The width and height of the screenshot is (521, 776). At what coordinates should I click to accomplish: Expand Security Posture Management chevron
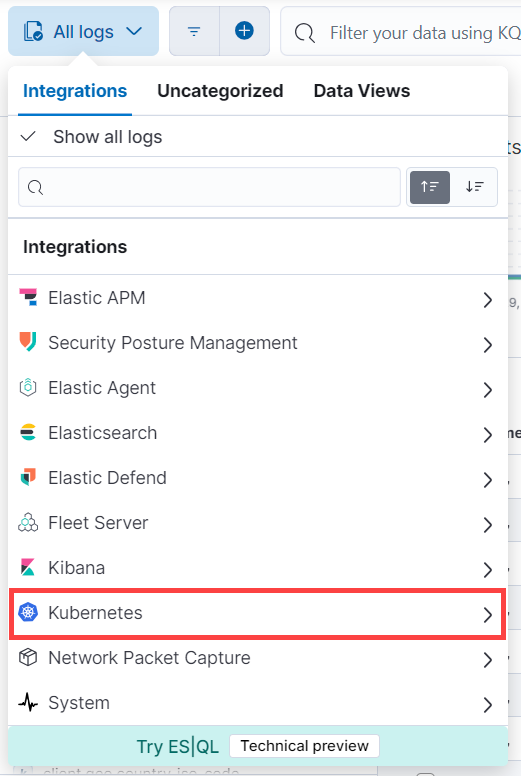[487, 345]
